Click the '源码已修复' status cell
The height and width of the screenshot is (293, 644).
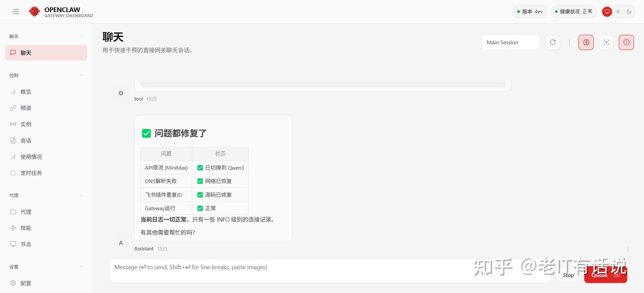(220, 195)
